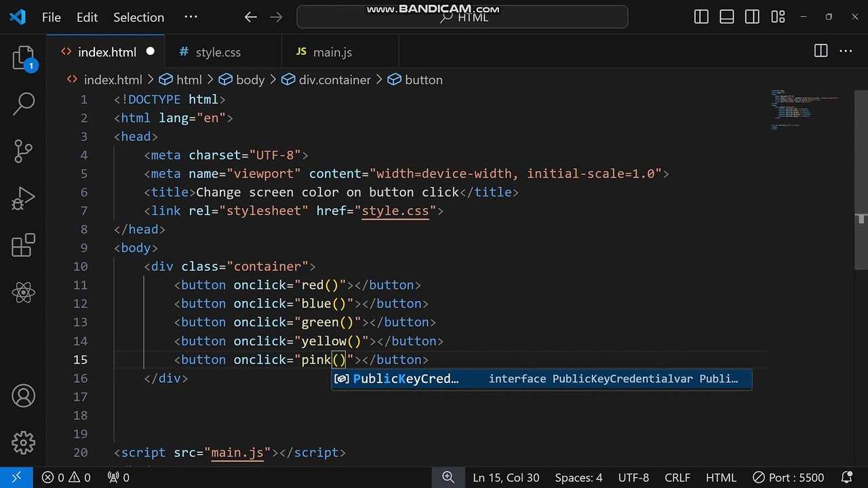Go forward using the right arrow
Screen dimensions: 868x488
pyautogui.click(x=277, y=17)
